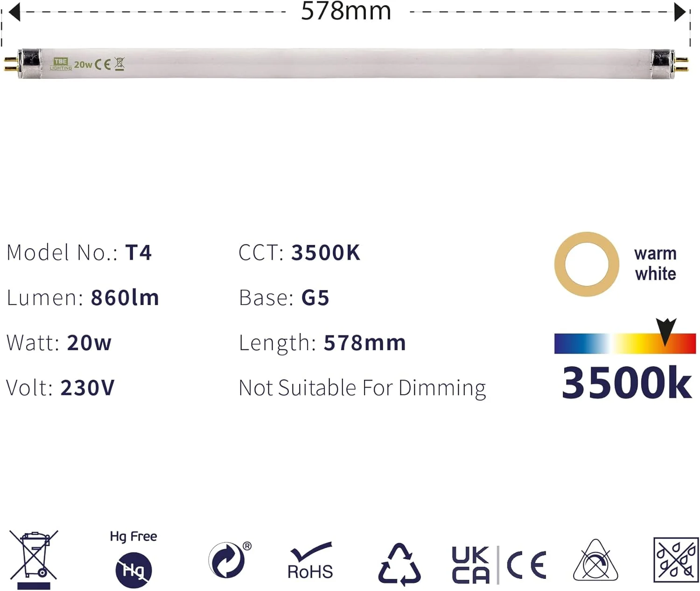Image resolution: width=700 pixels, height=591 pixels.
Task: Click the Hg Free mercury icon
Action: [133, 570]
